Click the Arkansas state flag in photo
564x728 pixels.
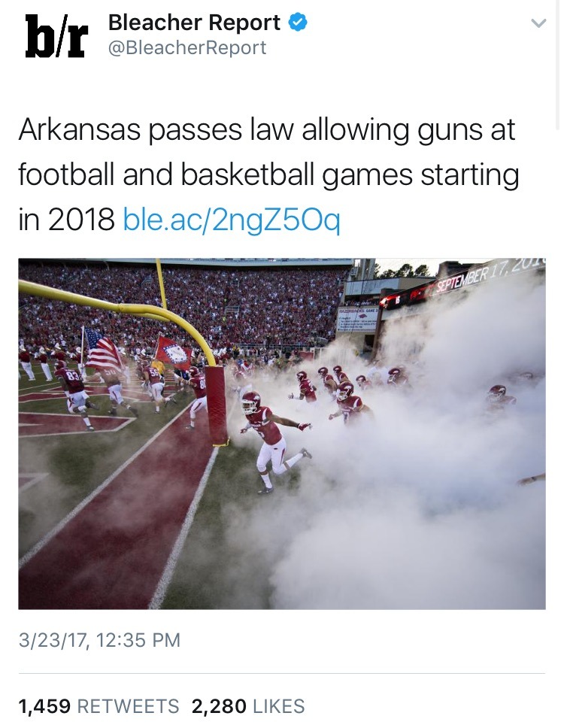[173, 353]
